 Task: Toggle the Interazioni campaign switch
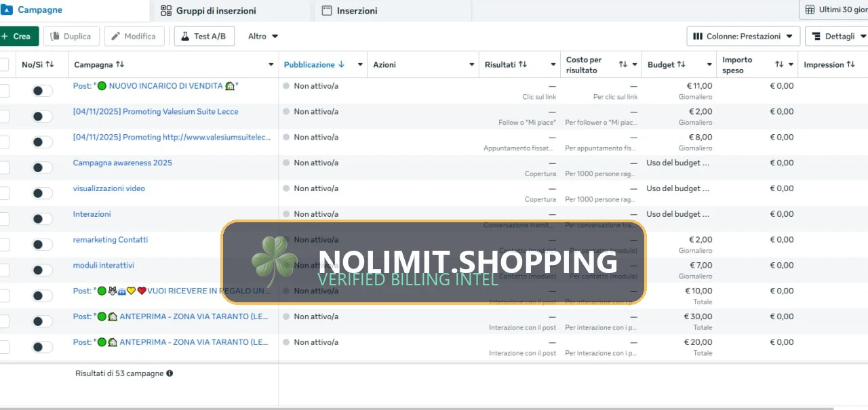click(x=42, y=219)
